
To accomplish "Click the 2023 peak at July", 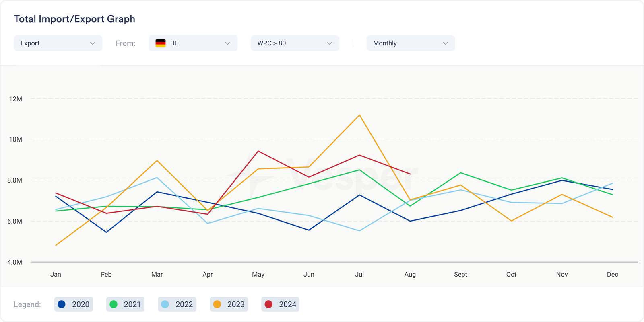I will pos(359,115).
